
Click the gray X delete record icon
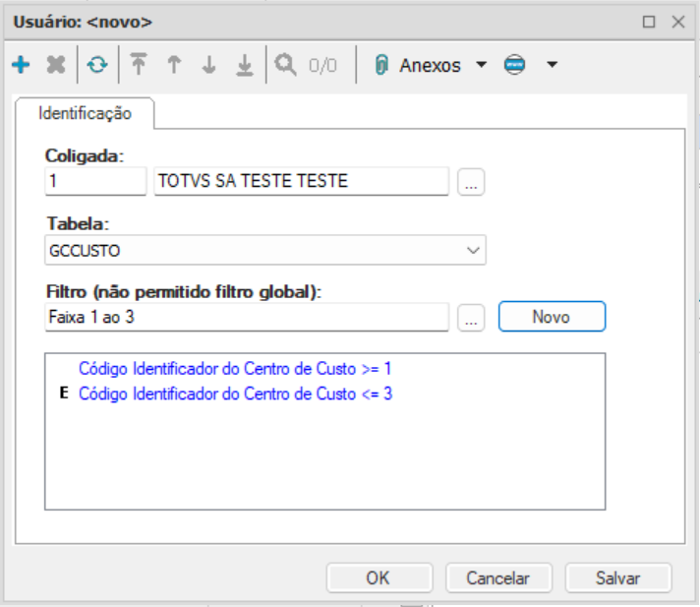coord(56,65)
